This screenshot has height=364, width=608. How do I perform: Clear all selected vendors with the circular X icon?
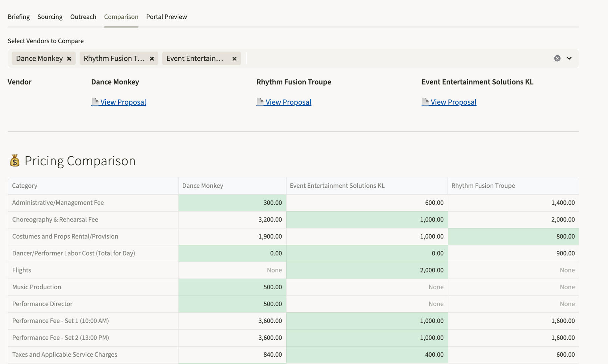click(x=557, y=58)
